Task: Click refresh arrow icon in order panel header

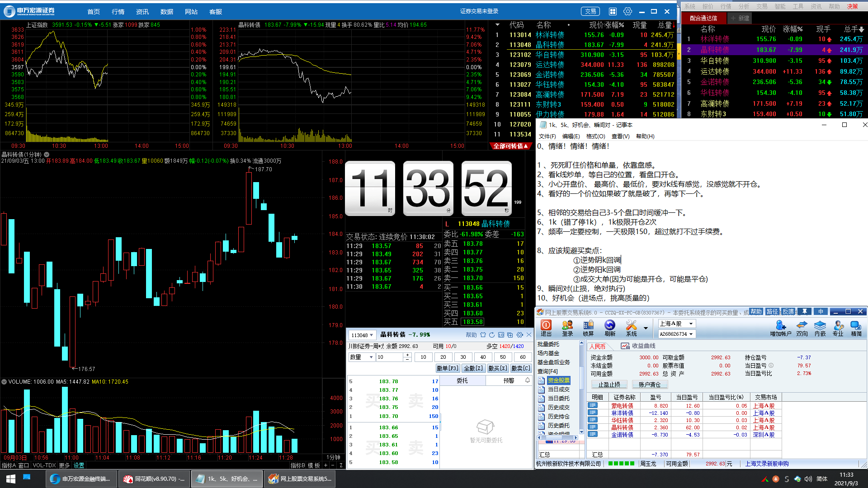Action: click(x=492, y=335)
